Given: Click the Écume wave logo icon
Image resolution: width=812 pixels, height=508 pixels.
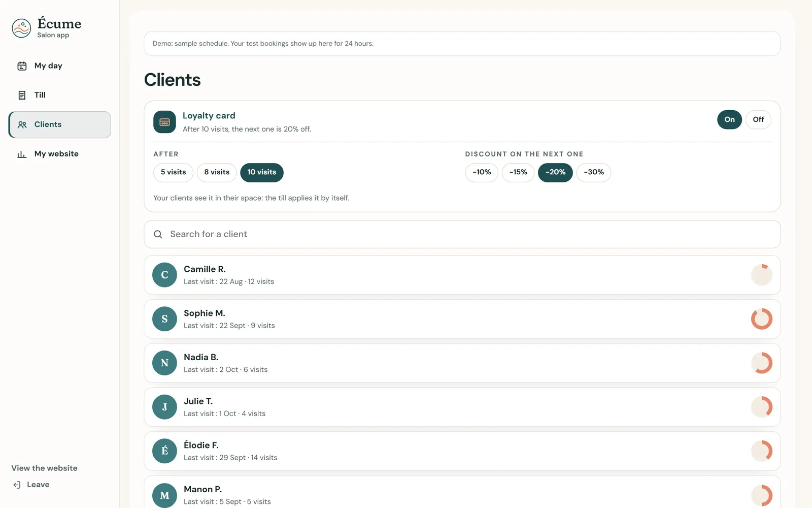Looking at the screenshot, I should coord(21,28).
